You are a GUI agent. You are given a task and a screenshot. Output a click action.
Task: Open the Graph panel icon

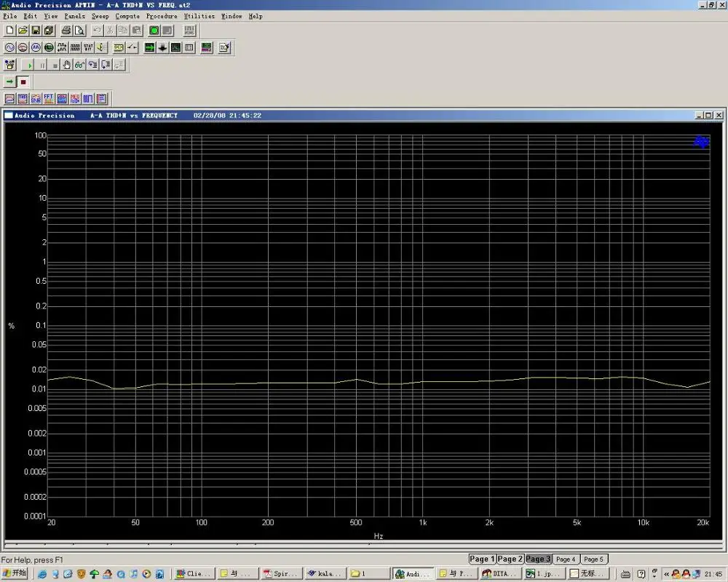176,47
